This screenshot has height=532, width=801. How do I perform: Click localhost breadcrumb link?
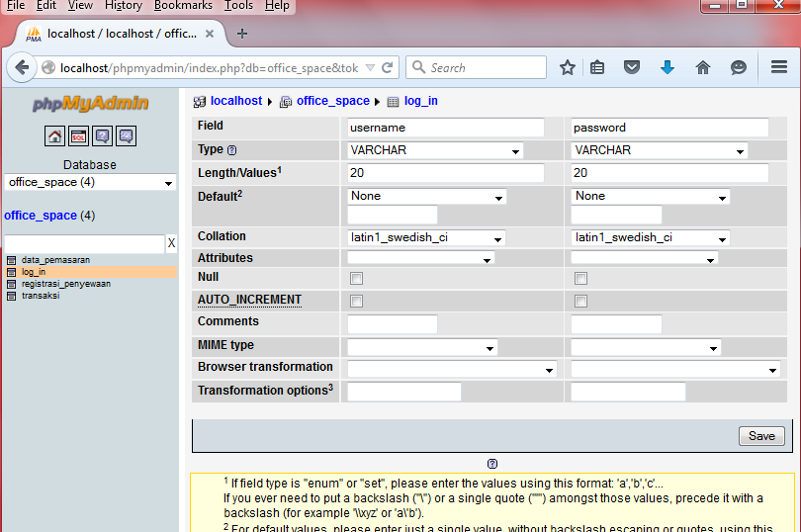tap(236, 101)
